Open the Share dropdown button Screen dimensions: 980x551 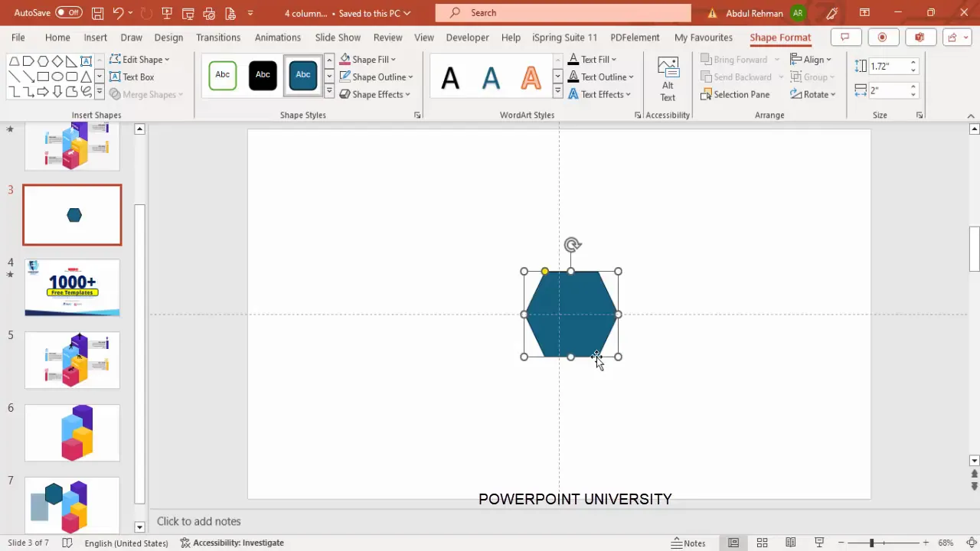(x=957, y=37)
